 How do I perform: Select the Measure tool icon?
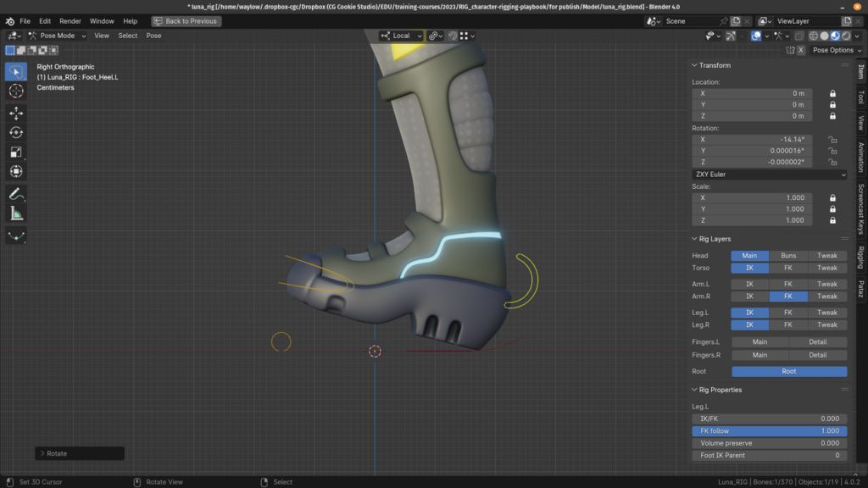click(x=16, y=213)
